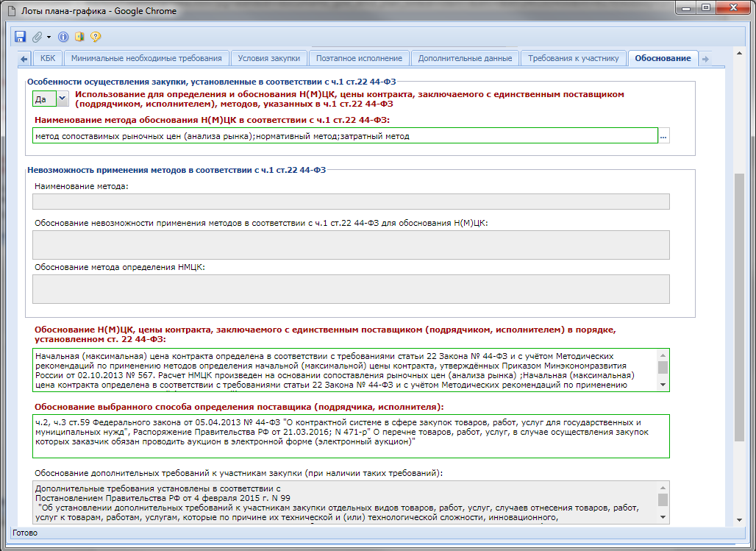Open the Требования к участнику tab
The height and width of the screenshot is (551, 756).
(x=574, y=58)
